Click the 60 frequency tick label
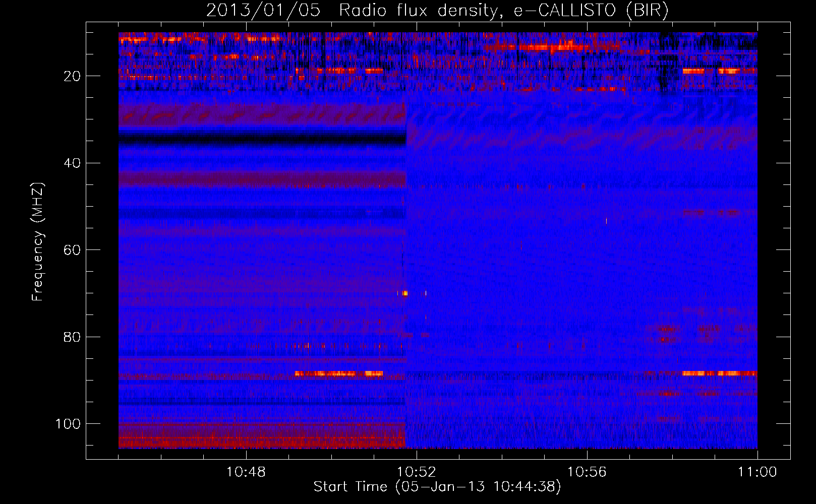 72,250
